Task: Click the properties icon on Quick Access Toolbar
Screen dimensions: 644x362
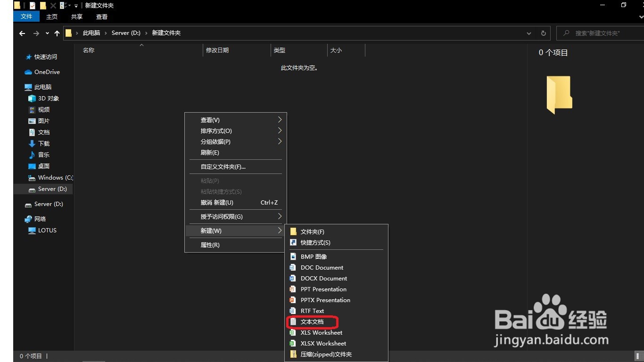Action: (x=33, y=5)
